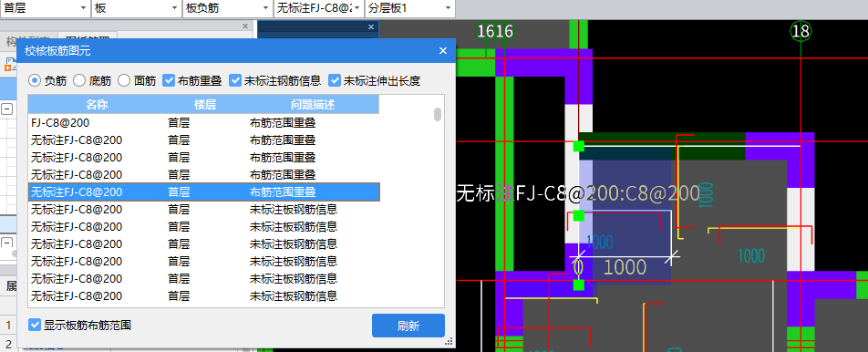Select the 面筋 radio button
The image size is (868, 352).
[x=124, y=81]
